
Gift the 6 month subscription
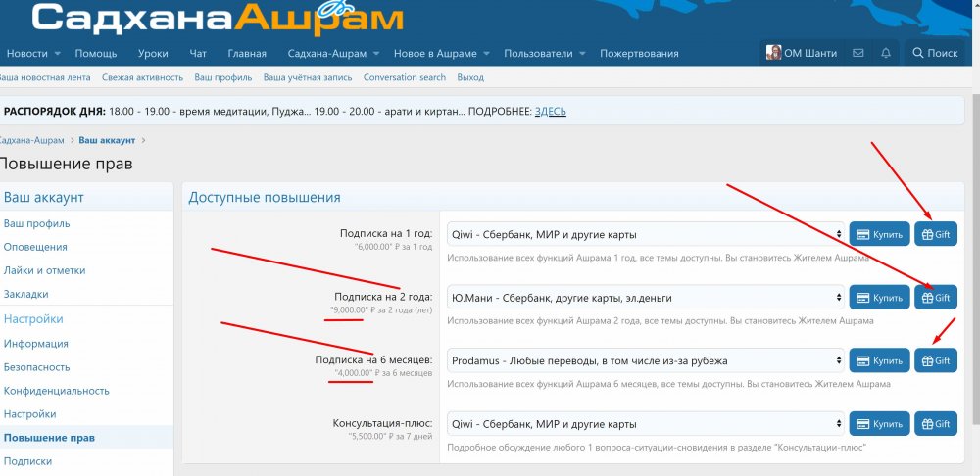(936, 360)
